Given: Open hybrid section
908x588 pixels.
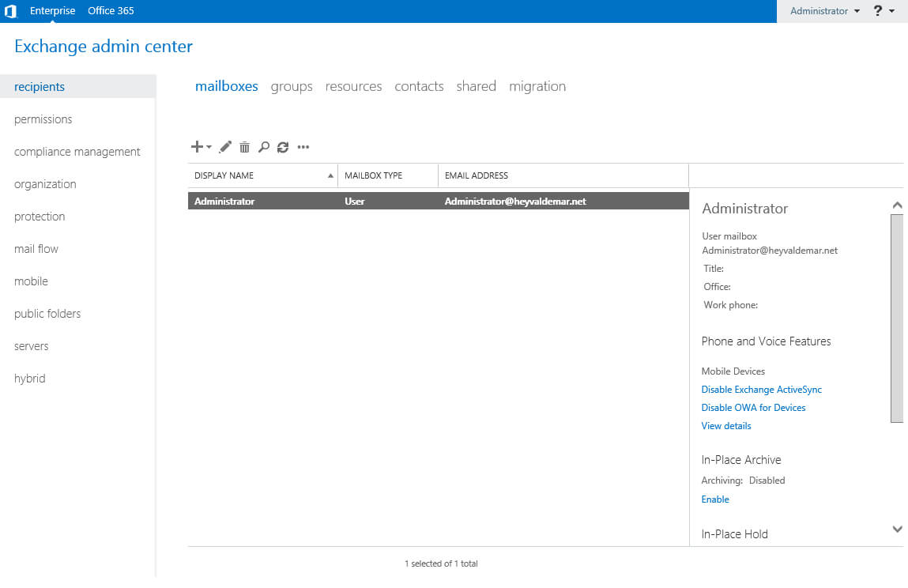Looking at the screenshot, I should click(x=29, y=379).
